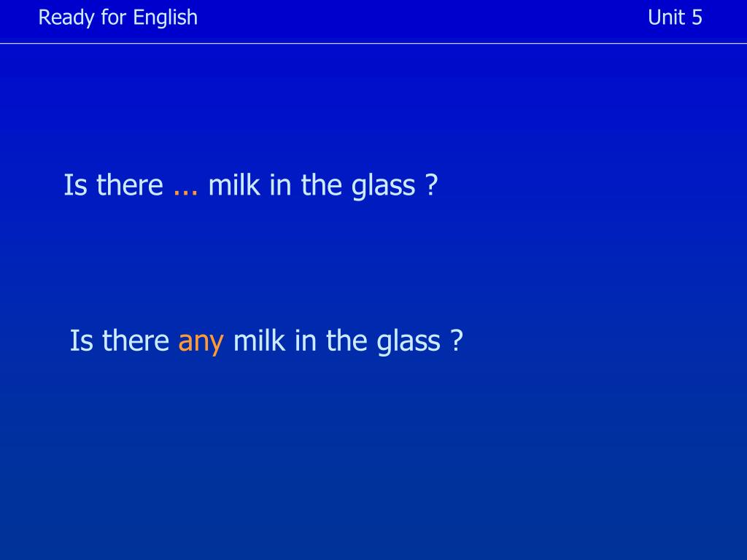Select "Is" at the start of upper question
Viewport: 747px width, 560px height.
click(x=76, y=184)
